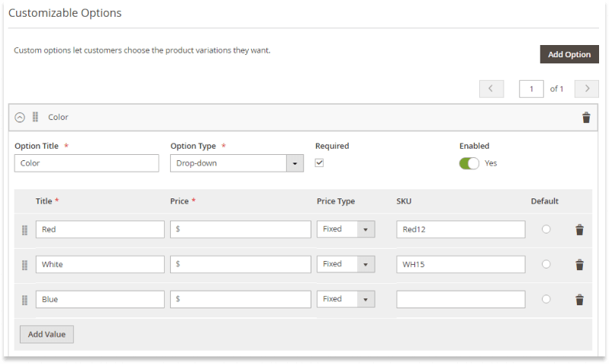Click the Add Value button
This screenshot has width=609, height=364.
(x=47, y=334)
